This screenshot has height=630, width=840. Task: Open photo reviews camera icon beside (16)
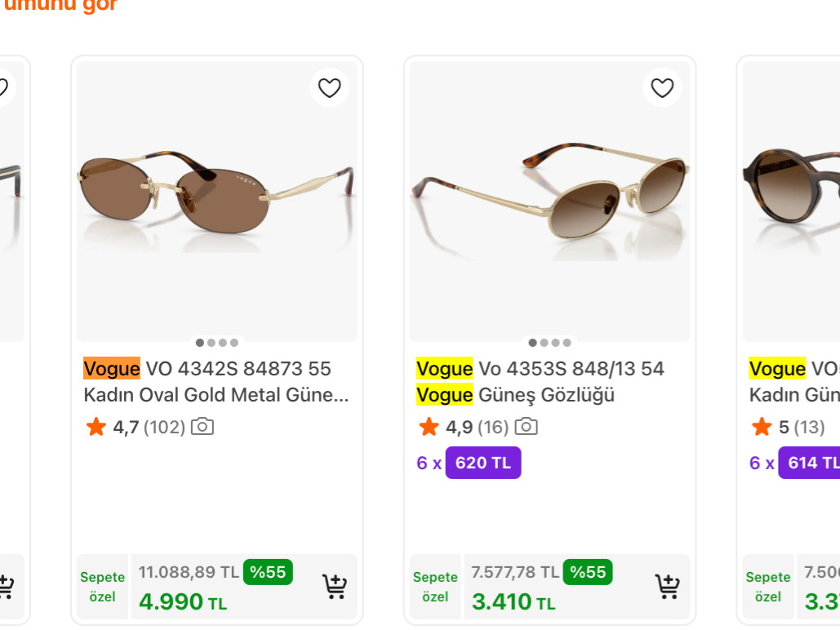526,427
